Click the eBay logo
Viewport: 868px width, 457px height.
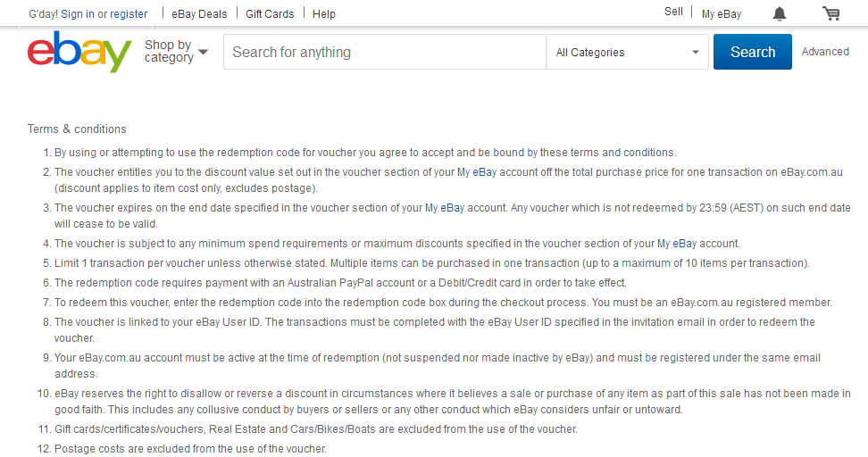79,52
